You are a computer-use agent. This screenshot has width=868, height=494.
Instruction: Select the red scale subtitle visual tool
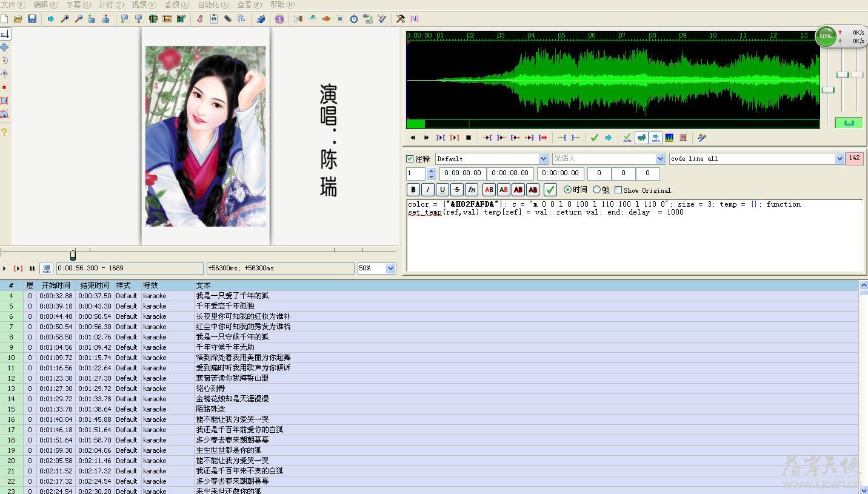coord(4,87)
